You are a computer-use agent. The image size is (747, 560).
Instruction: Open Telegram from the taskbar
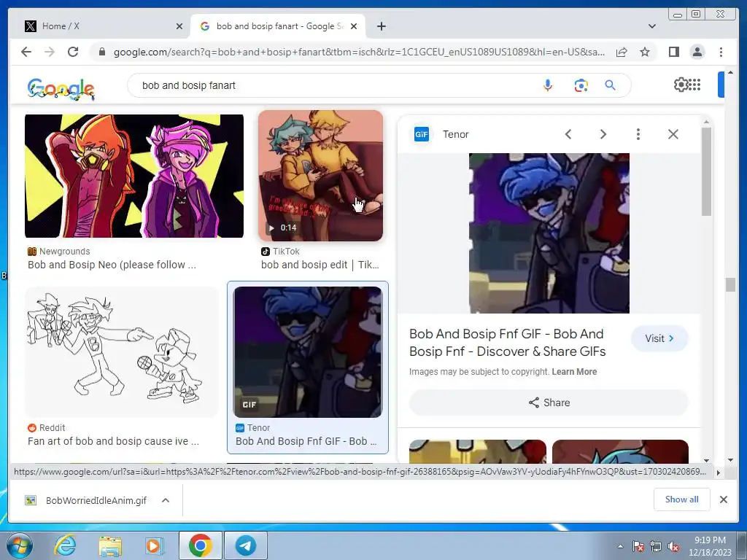coord(246,545)
